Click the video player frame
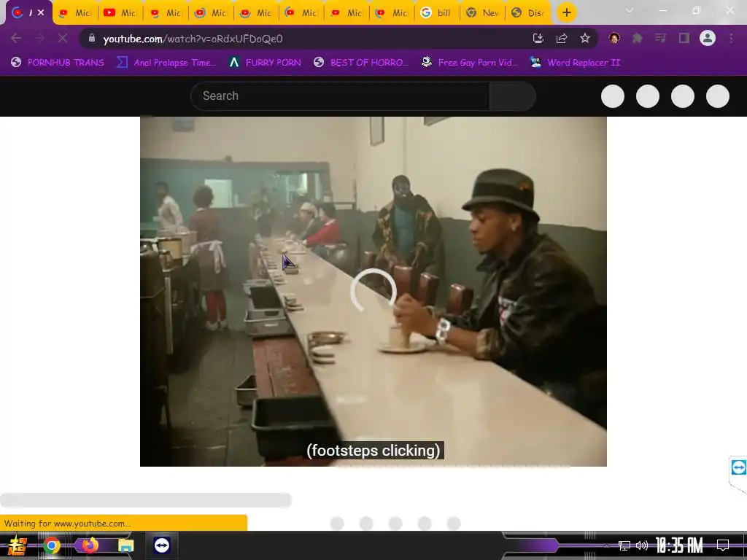 [373, 291]
